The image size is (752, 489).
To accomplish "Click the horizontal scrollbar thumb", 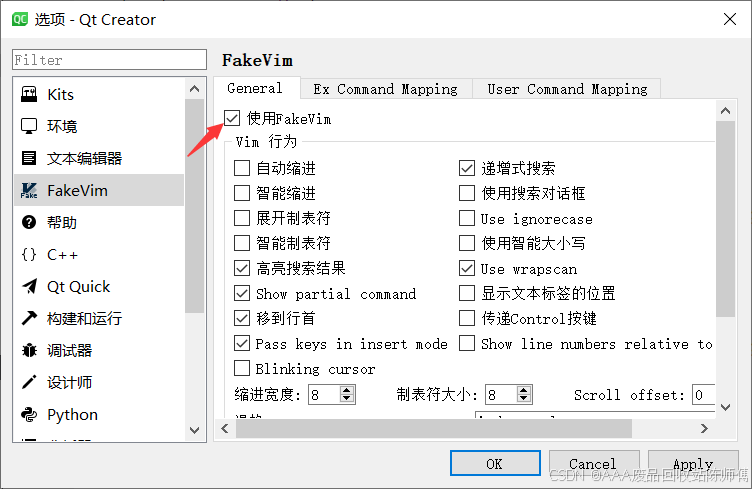I will pyautogui.click(x=434, y=429).
